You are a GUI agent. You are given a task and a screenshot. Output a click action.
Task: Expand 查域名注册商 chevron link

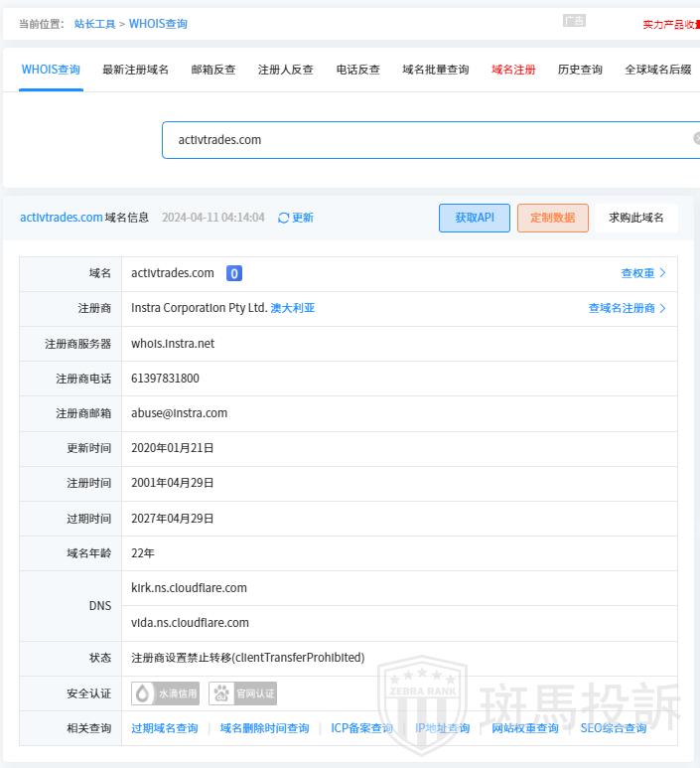pos(627,308)
